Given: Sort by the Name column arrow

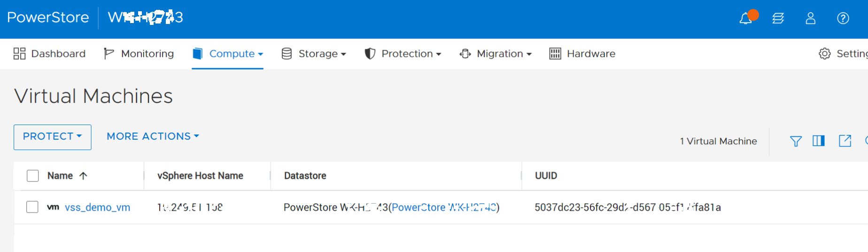Looking at the screenshot, I should [x=84, y=176].
